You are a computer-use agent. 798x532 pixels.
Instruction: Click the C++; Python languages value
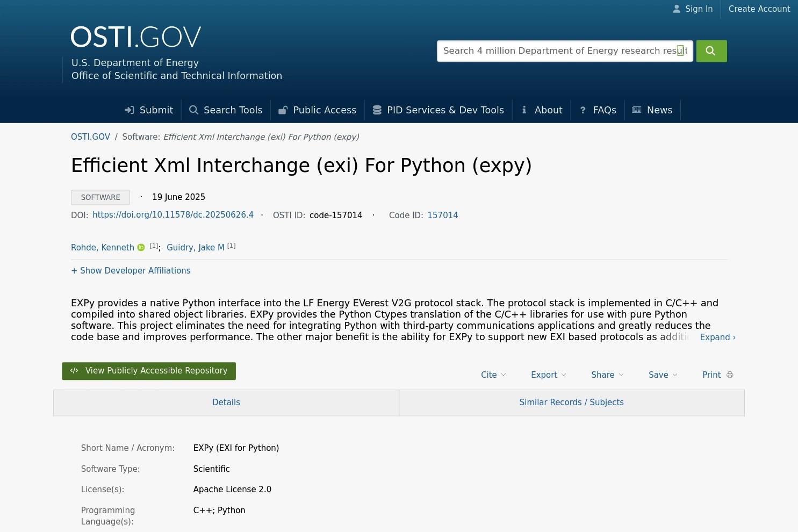[219, 511]
